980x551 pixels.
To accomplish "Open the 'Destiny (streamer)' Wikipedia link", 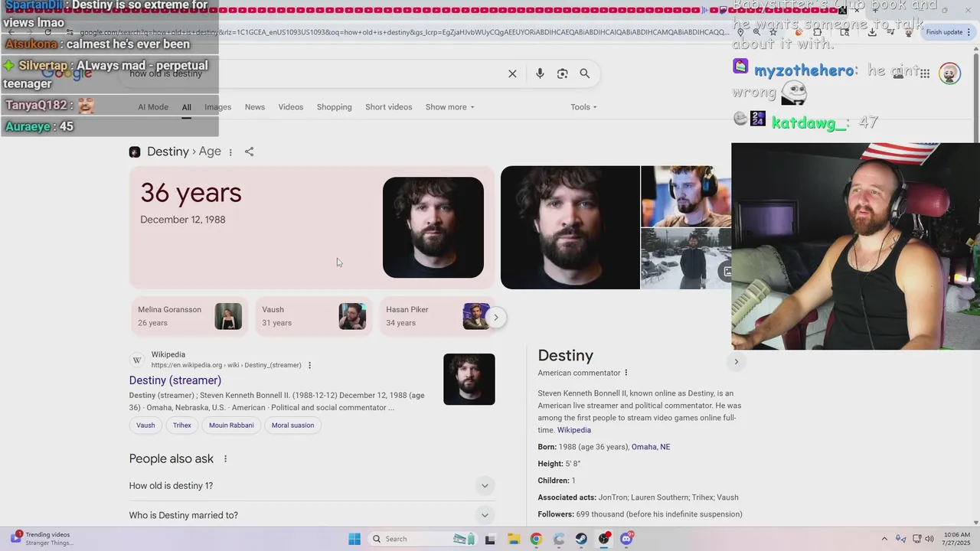I will click(175, 380).
